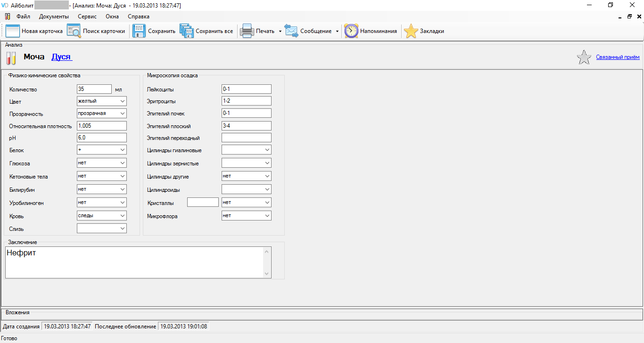Click the pH value field
Image resolution: width=644 pixels, height=343 pixels.
(102, 138)
